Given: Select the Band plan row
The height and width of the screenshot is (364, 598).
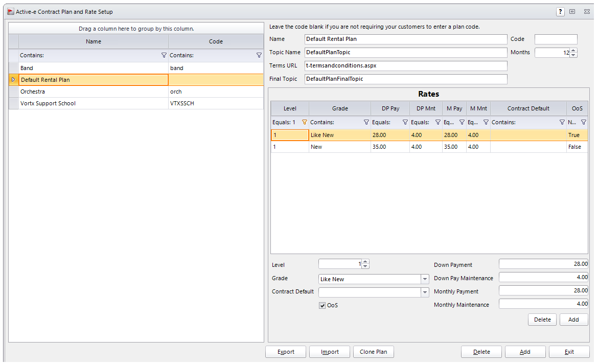Looking at the screenshot, I should [x=136, y=68].
